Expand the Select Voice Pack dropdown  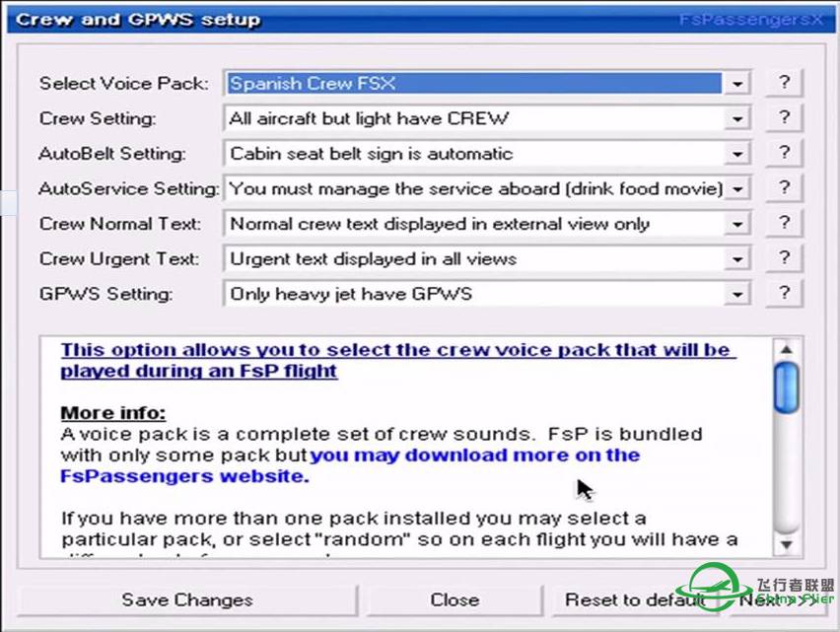(x=736, y=84)
